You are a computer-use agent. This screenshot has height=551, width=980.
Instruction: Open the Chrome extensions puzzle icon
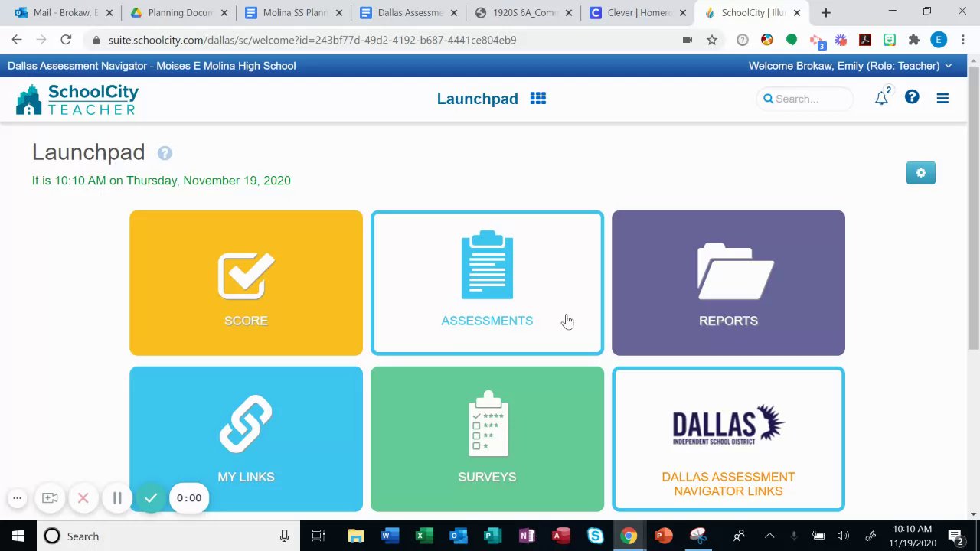(x=913, y=40)
